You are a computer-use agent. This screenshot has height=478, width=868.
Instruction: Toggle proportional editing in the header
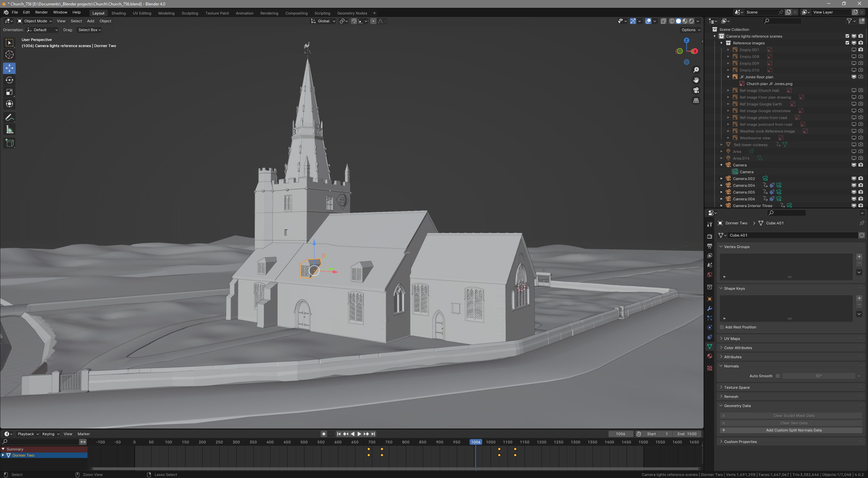point(373,21)
